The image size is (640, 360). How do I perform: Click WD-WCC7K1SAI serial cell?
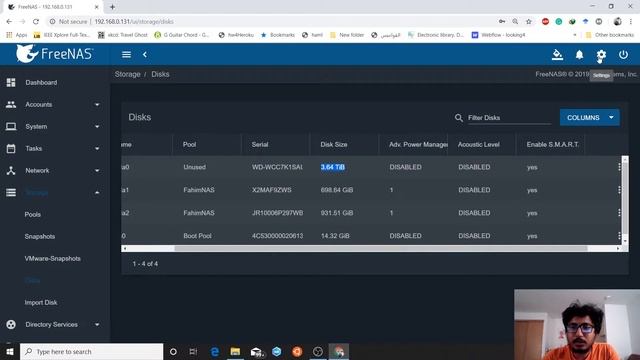coord(277,167)
